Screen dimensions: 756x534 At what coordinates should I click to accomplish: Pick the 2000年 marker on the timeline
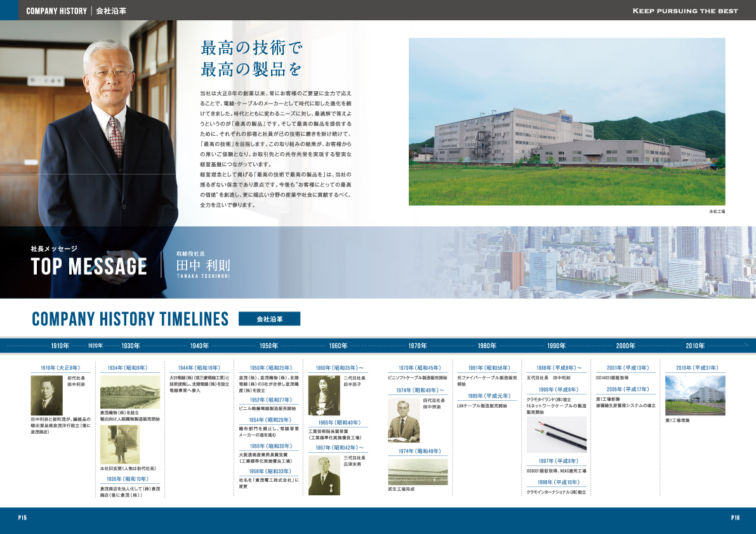coord(626,346)
